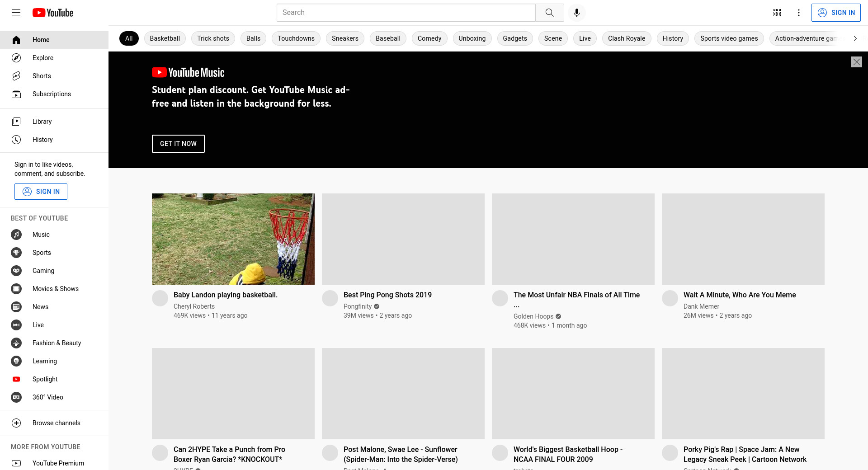Visit Golden Hoops channel
Image resolution: width=868 pixels, height=470 pixels.
[533, 316]
